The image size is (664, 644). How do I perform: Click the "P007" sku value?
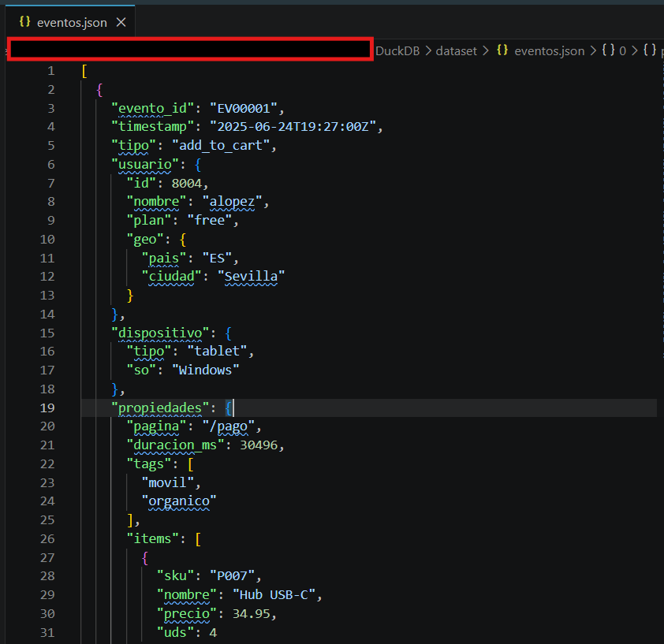pos(232,576)
